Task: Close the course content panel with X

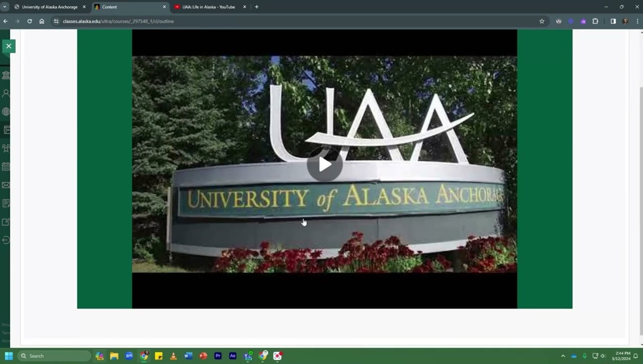Action: [9, 46]
